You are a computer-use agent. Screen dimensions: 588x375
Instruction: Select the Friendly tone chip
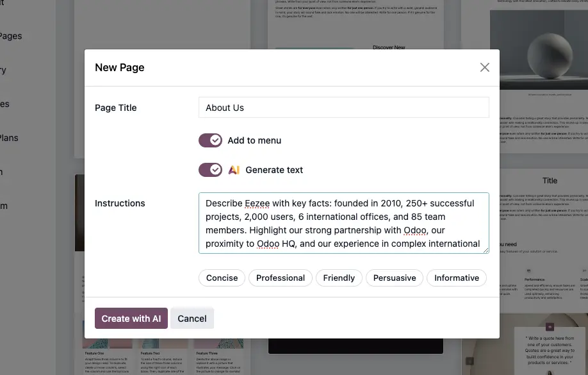[338, 278]
